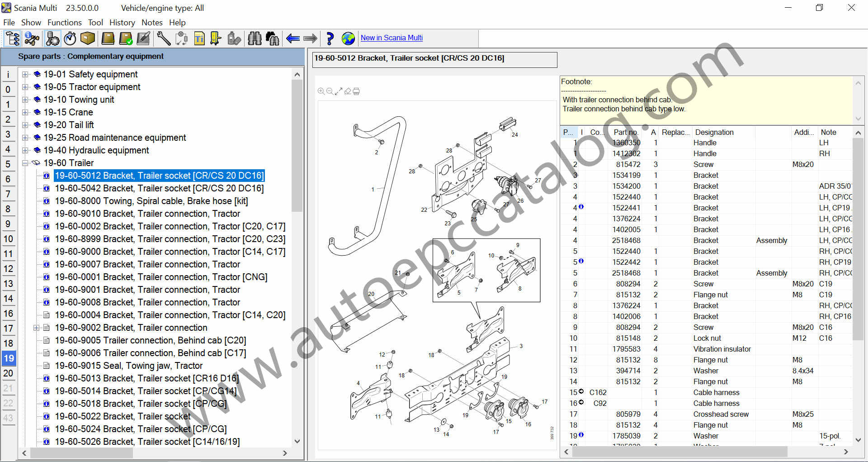Expand the 19-20 Tail lift node

[25, 125]
